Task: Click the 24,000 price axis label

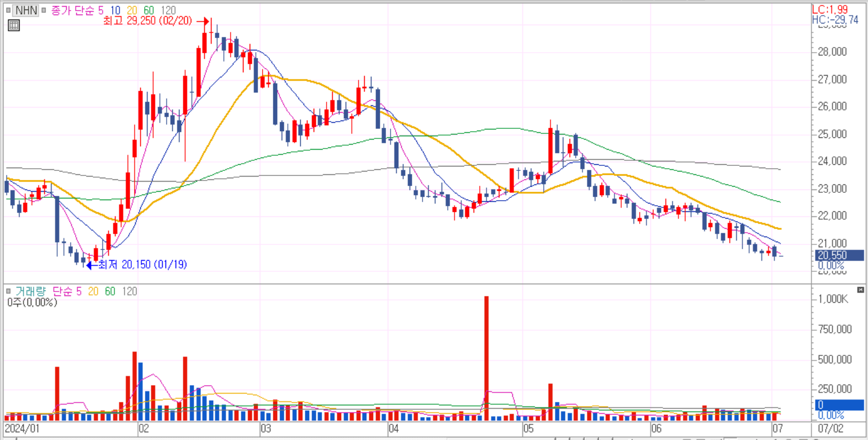Action: click(x=832, y=161)
